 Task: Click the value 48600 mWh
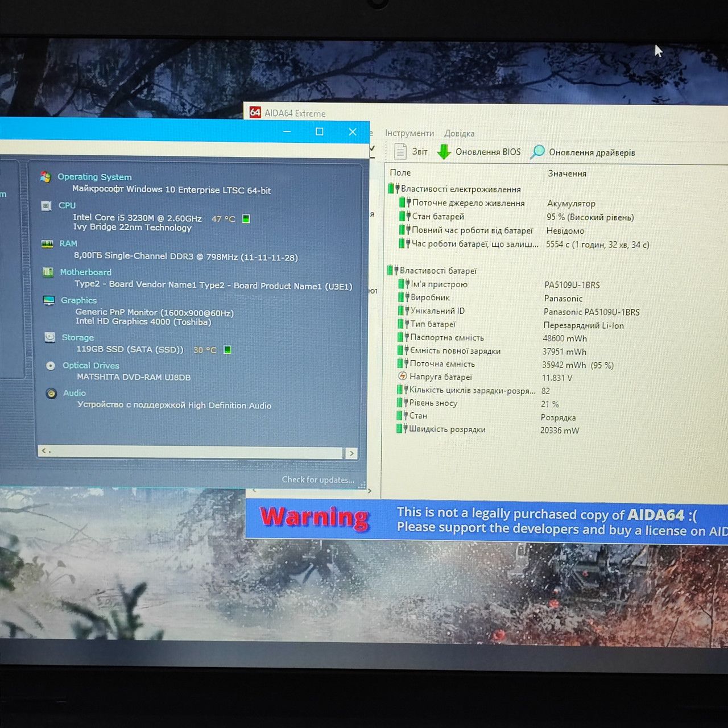coord(565,338)
